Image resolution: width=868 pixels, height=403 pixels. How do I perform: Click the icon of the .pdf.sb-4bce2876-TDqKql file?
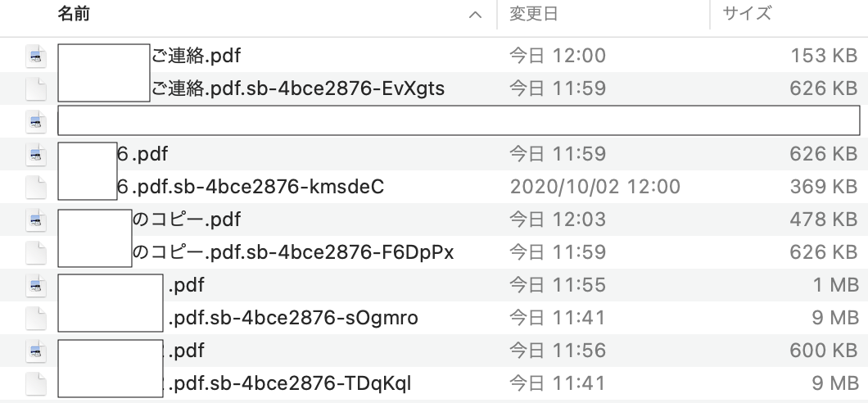pos(37,383)
